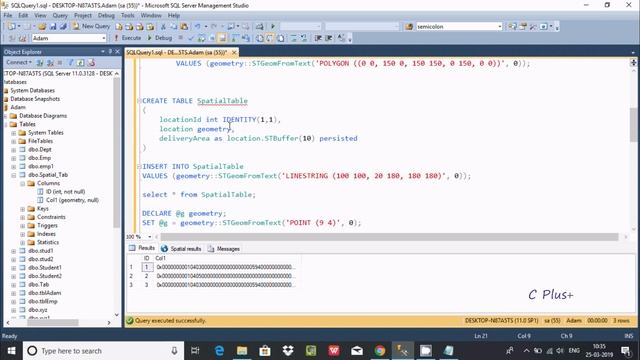Click the Object Explorer vertical scrollbar
The width and height of the screenshot is (640, 360).
pyautogui.click(x=117, y=152)
